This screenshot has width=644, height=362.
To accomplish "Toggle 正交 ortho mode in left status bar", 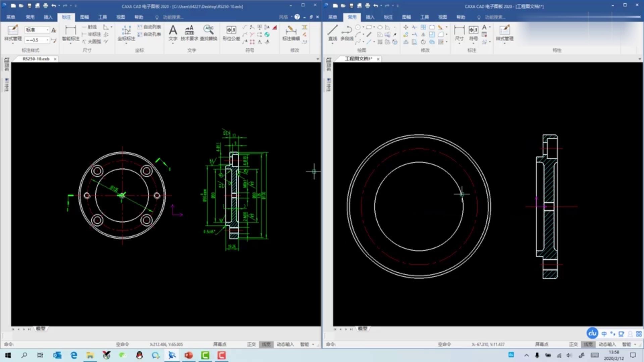I will [x=251, y=344].
